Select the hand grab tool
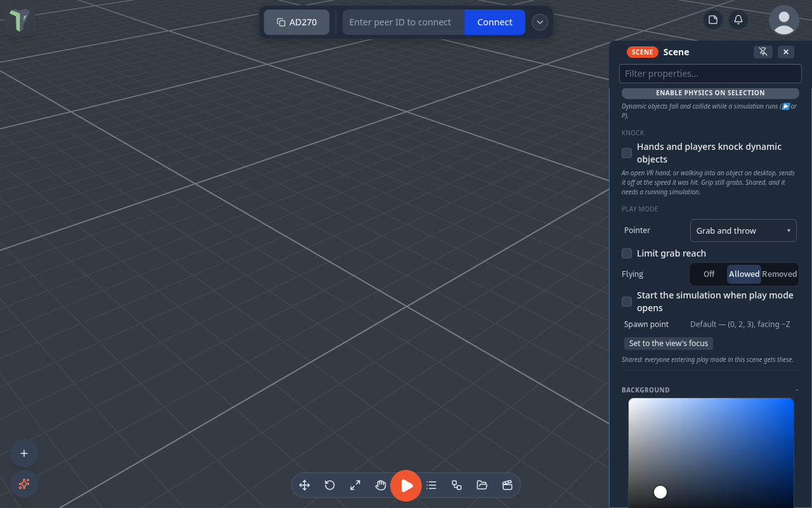 (x=381, y=485)
